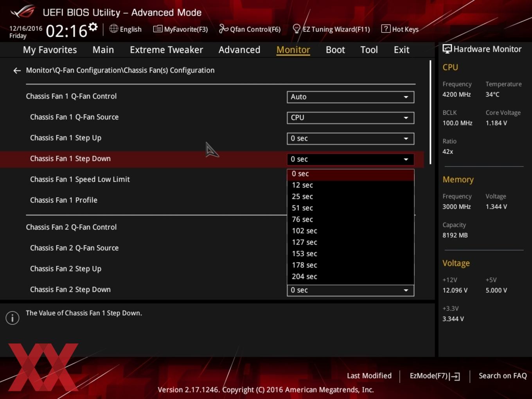Open Search on FAQ link
This screenshot has width=532, height=399.
[x=503, y=376]
